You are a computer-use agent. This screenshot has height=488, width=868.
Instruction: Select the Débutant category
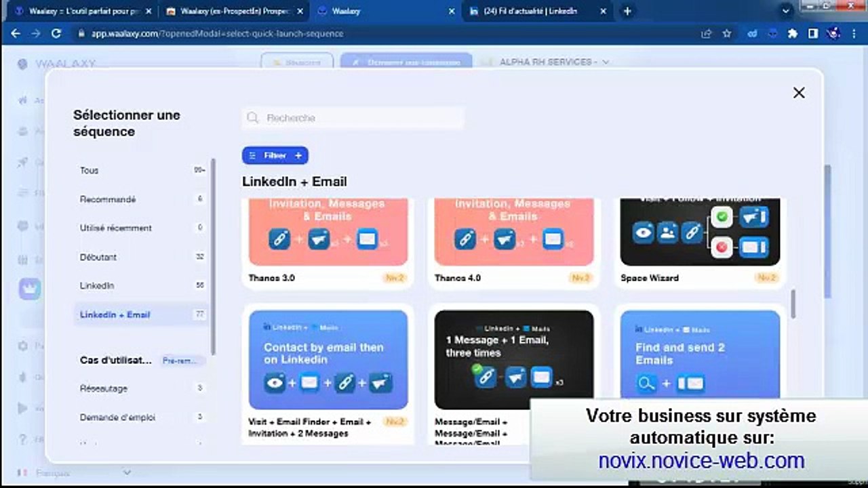(98, 257)
